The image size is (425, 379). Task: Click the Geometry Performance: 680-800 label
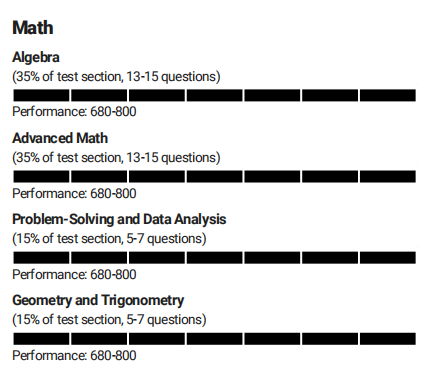[x=74, y=355]
